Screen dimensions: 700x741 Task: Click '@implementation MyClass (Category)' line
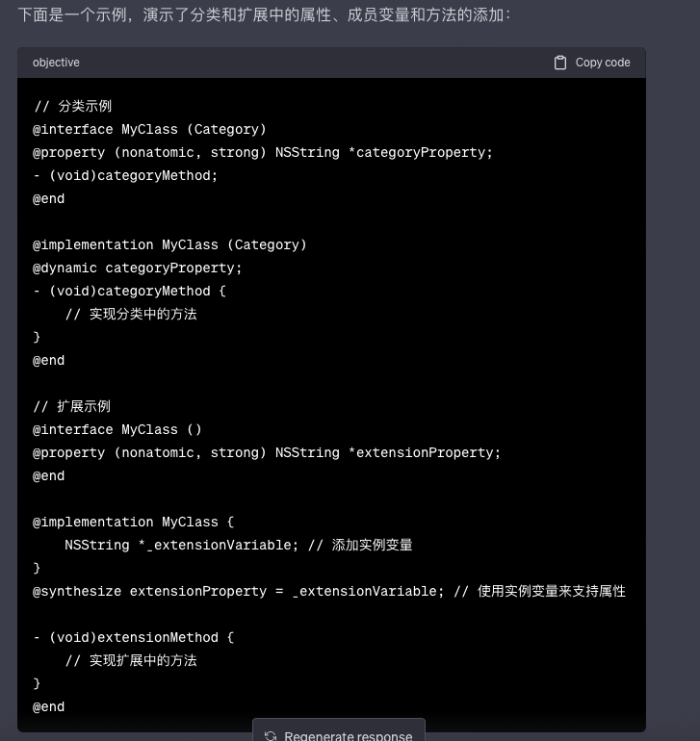point(169,244)
